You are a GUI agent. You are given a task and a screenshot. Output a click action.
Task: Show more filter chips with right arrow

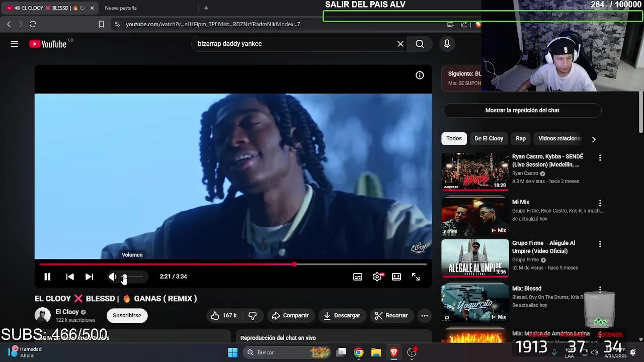(594, 139)
